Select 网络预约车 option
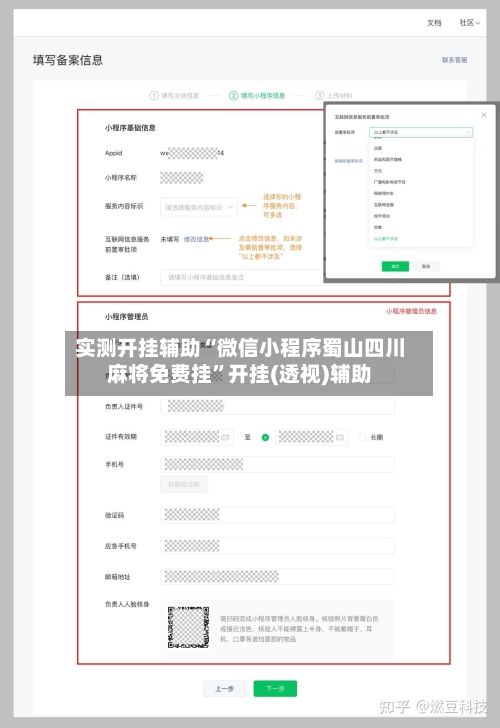Viewport: 500px width, 728px height. coord(383,193)
